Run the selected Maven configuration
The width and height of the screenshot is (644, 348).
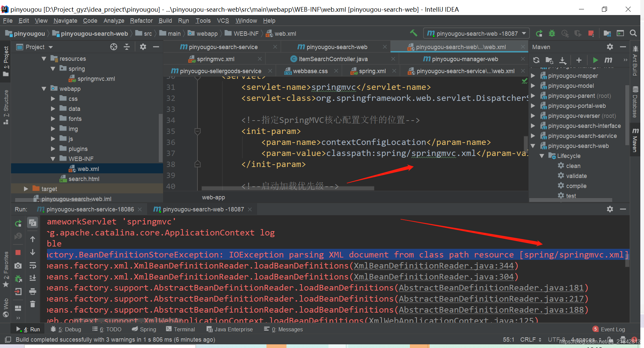[x=595, y=60]
